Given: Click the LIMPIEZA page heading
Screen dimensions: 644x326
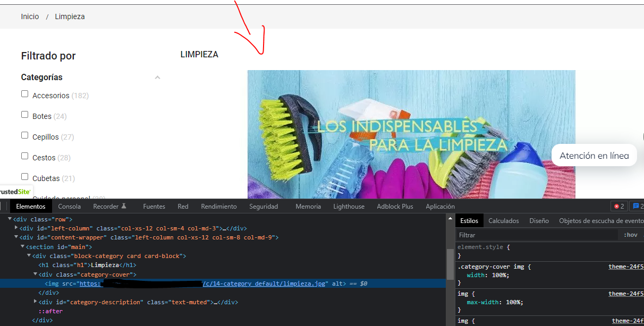Looking at the screenshot, I should click(x=199, y=54).
